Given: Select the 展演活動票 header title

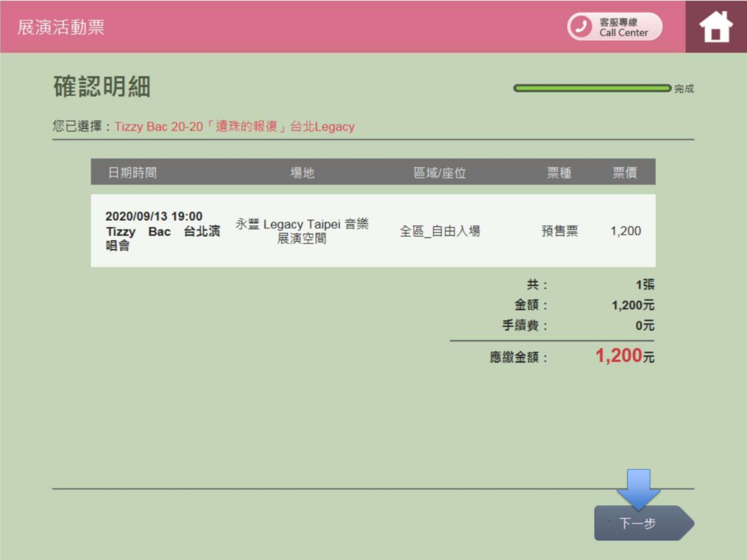Looking at the screenshot, I should 61,27.
